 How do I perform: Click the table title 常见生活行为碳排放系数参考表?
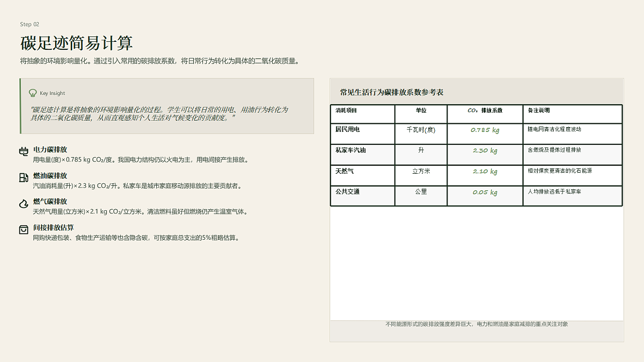coord(392,92)
